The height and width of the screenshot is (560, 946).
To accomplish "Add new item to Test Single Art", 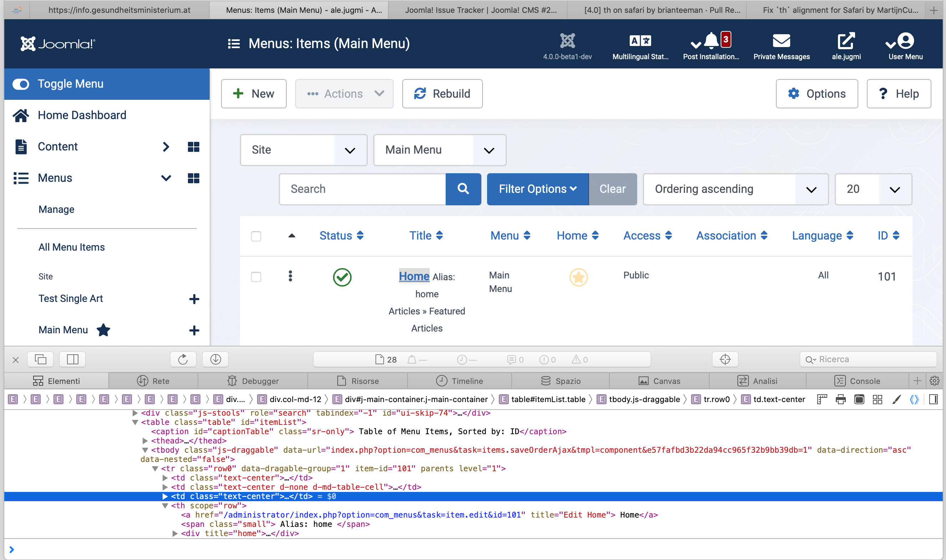I will (194, 299).
